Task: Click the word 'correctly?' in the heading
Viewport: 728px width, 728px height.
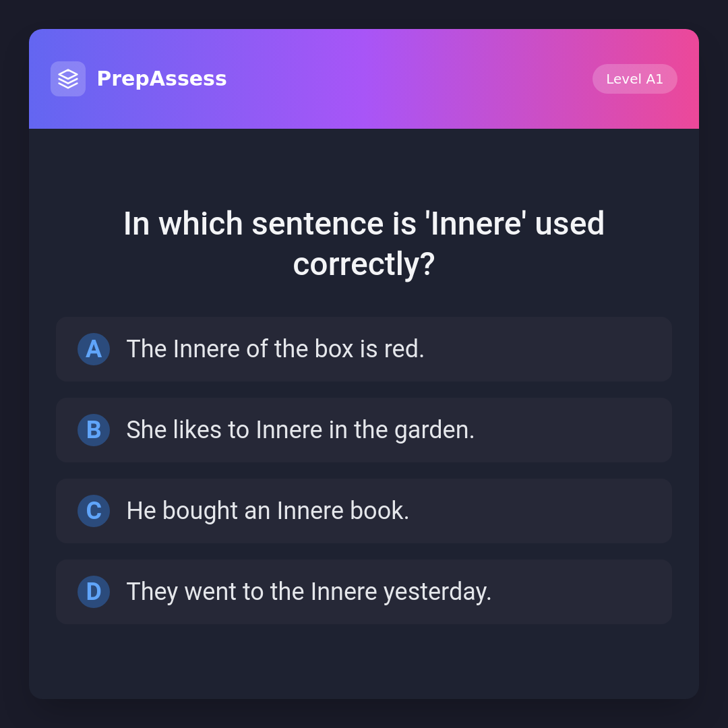Action: tap(364, 264)
